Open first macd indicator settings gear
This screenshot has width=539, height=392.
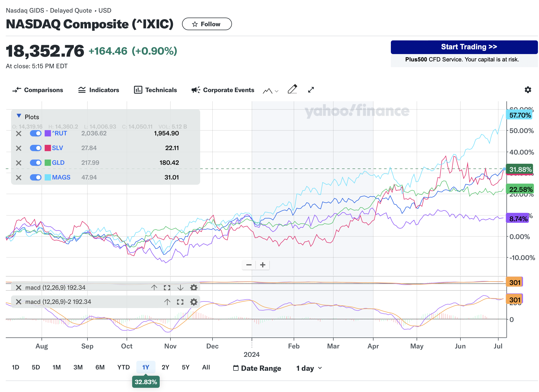pyautogui.click(x=194, y=288)
